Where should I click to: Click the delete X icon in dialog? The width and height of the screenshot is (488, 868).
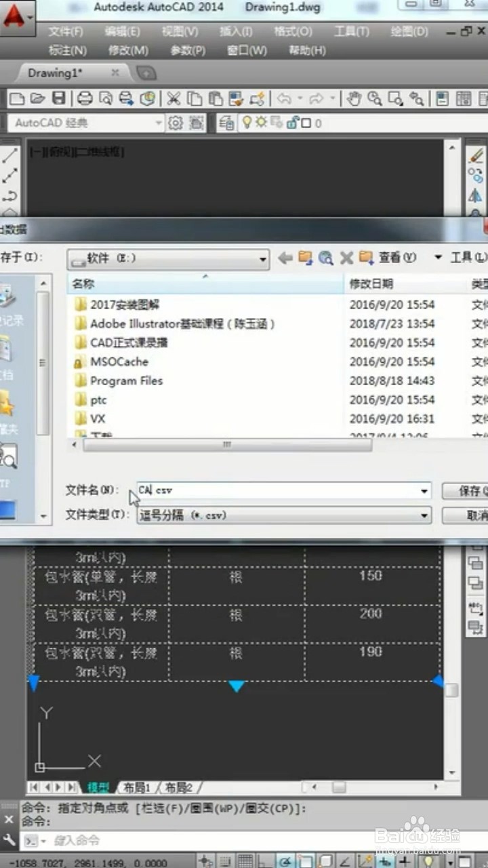346,258
